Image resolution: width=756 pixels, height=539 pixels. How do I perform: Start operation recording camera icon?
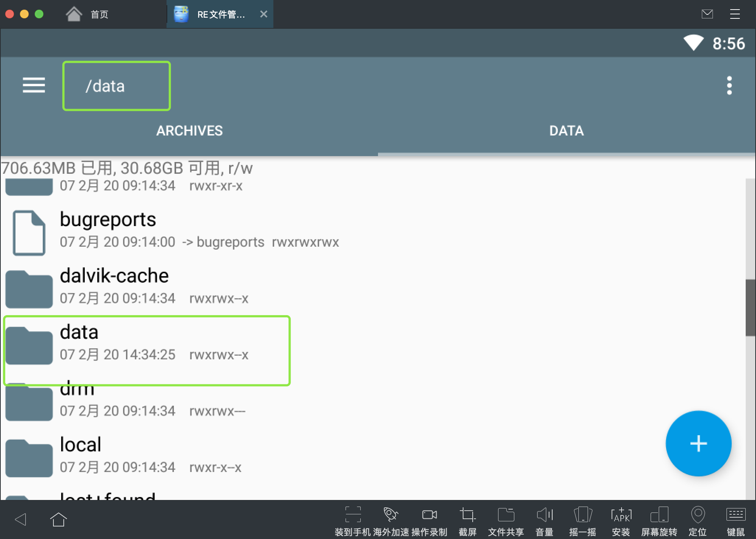[x=429, y=515]
